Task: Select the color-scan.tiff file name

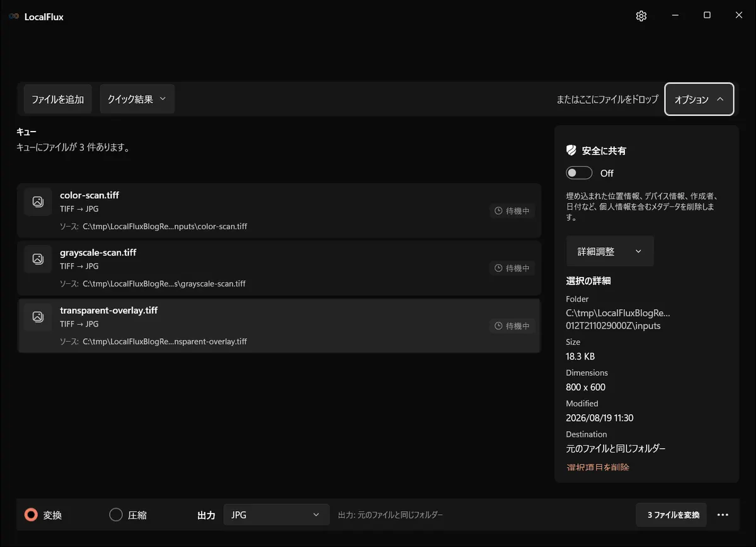Action: click(89, 195)
